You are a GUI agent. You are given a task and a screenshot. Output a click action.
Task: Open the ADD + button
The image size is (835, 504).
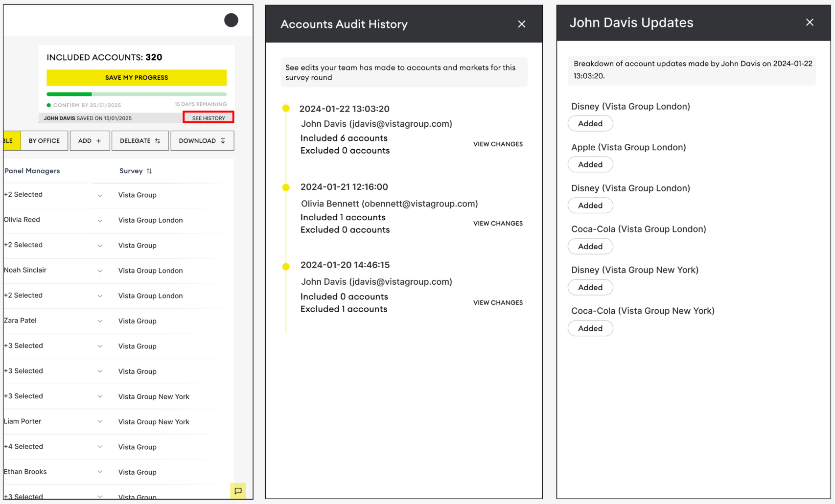tap(90, 140)
